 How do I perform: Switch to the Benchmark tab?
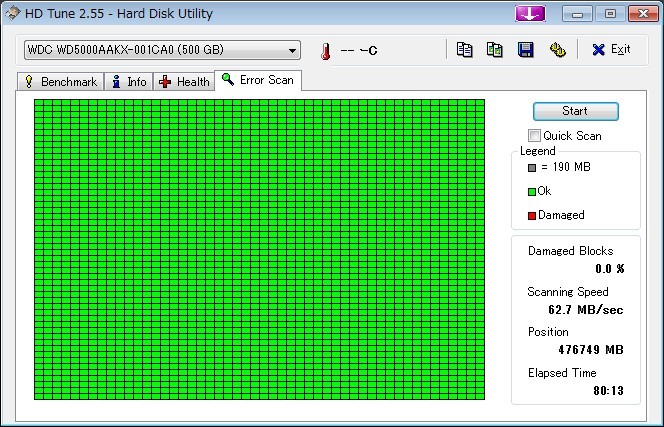60,81
